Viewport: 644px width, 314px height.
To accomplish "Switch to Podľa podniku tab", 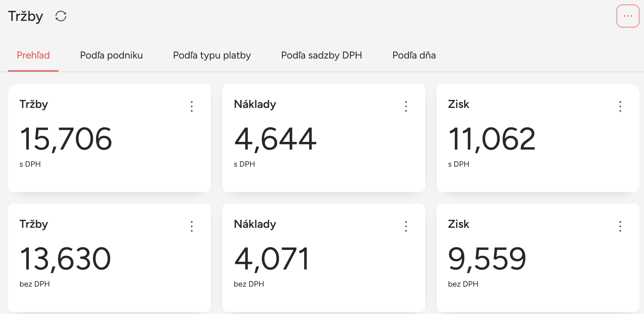I will pyautogui.click(x=111, y=55).
